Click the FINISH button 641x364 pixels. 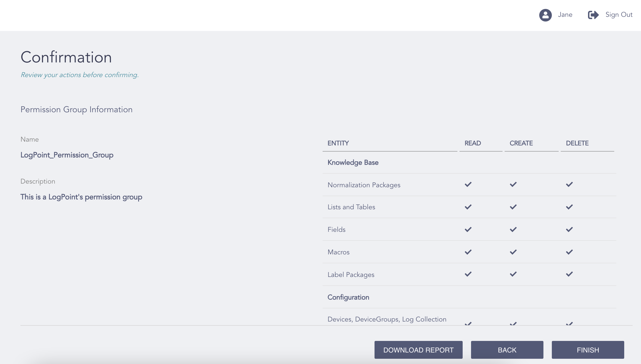(588, 350)
